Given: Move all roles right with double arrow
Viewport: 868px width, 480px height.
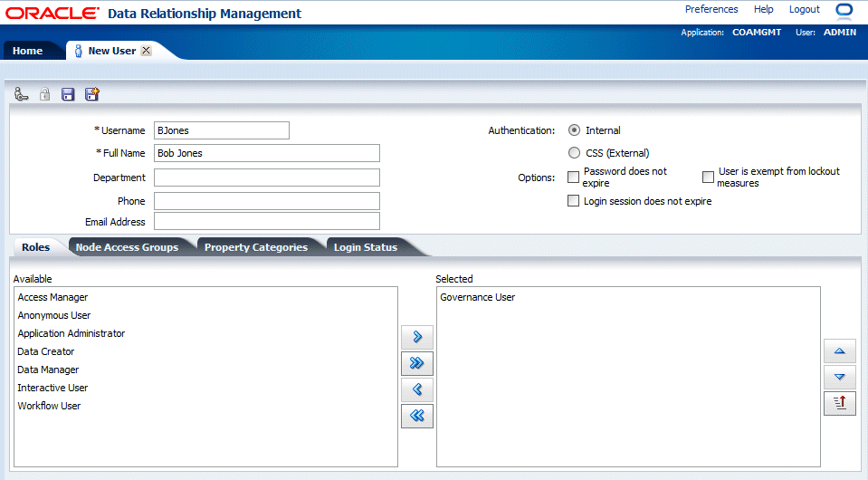Looking at the screenshot, I should click(417, 363).
